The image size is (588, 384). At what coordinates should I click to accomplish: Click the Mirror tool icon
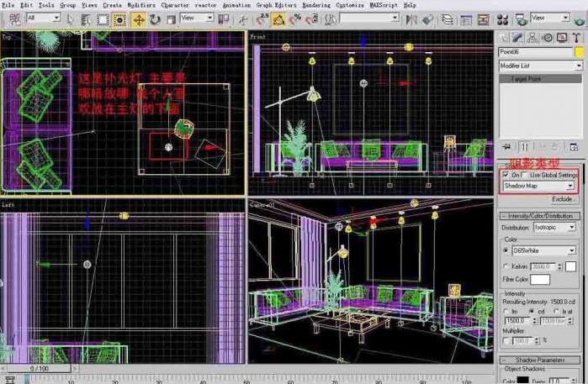pos(411,19)
